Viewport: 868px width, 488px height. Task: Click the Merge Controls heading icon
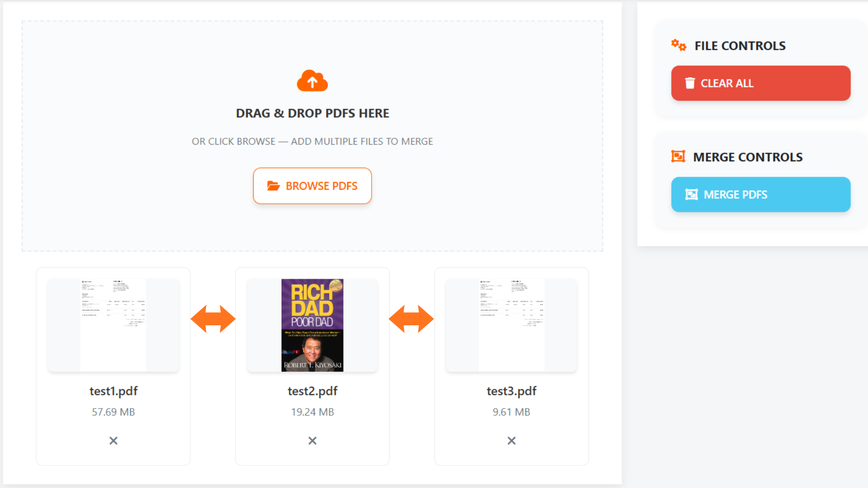point(678,156)
